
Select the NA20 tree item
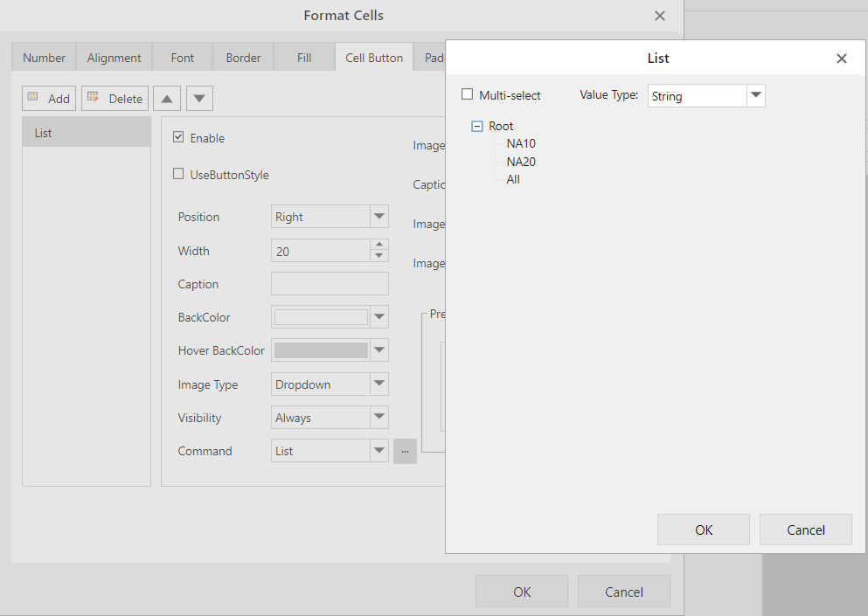click(x=521, y=162)
